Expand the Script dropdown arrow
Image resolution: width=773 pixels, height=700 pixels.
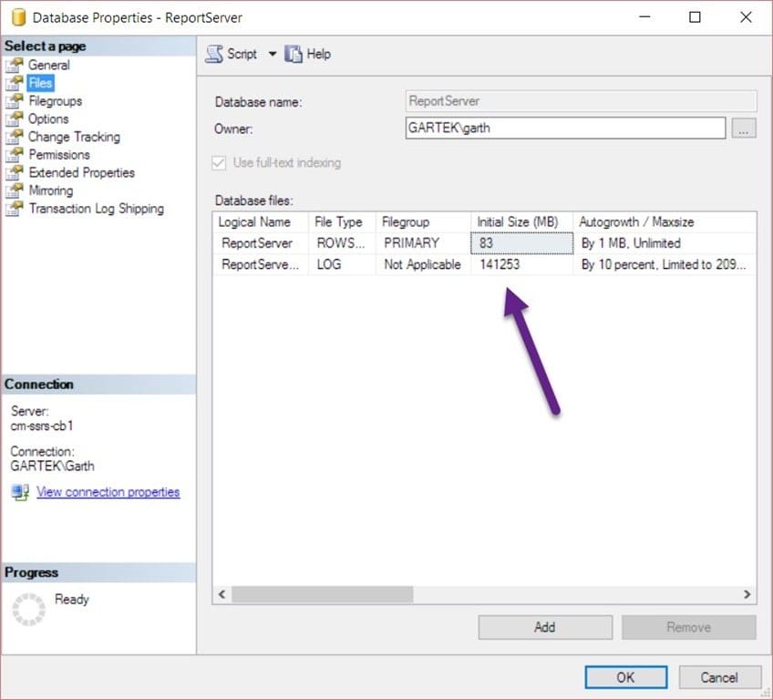273,54
